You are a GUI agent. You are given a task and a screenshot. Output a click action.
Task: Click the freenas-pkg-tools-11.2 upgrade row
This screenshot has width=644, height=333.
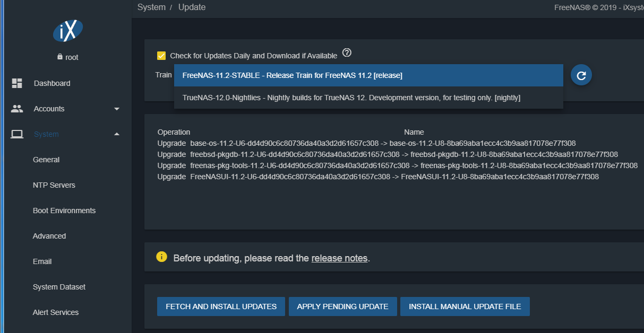click(x=398, y=165)
